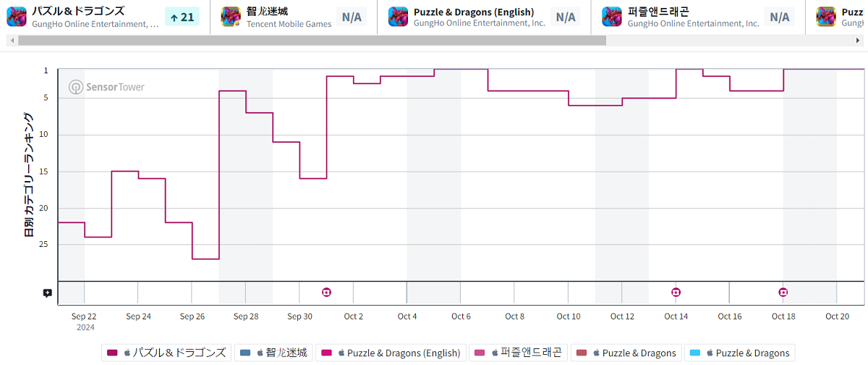
Task: Click the Puzzle & Dragons (English) app icon in the header
Action: point(398,17)
